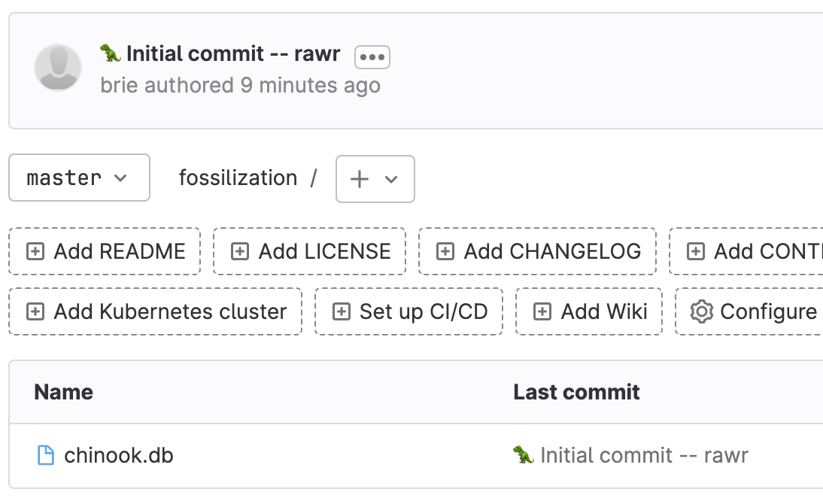Expand commit description ellipsis button
This screenshot has height=504, width=823.
[372, 57]
